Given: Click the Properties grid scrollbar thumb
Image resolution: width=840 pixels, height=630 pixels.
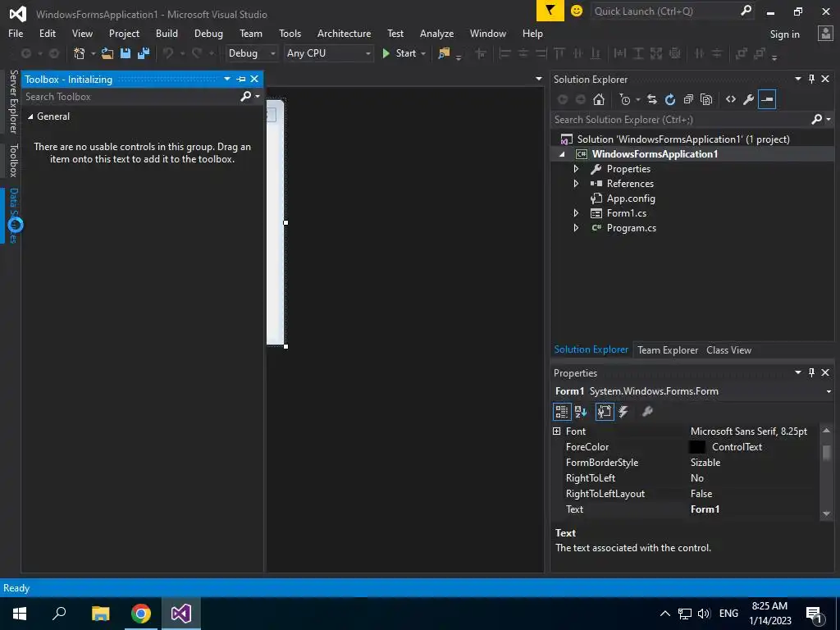Looking at the screenshot, I should pyautogui.click(x=827, y=452).
